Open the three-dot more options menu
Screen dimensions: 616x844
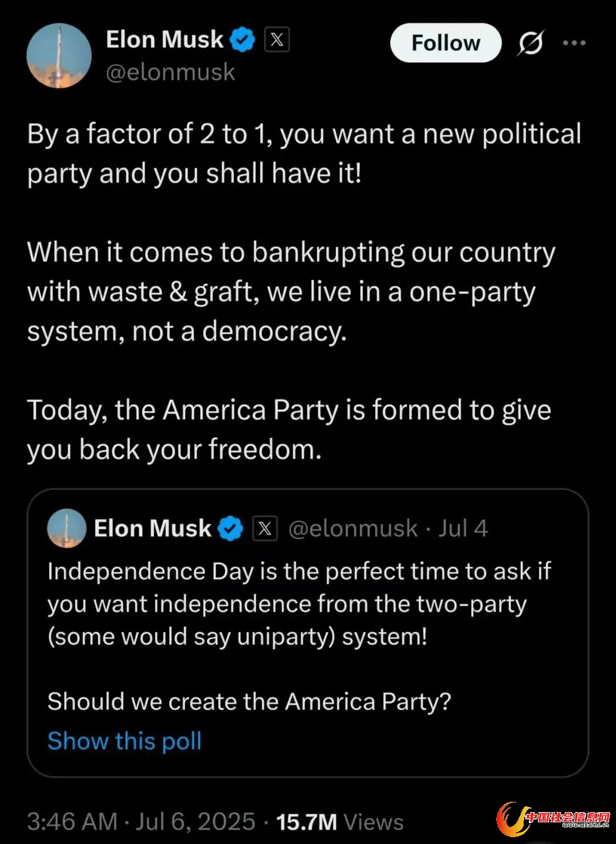(x=574, y=43)
